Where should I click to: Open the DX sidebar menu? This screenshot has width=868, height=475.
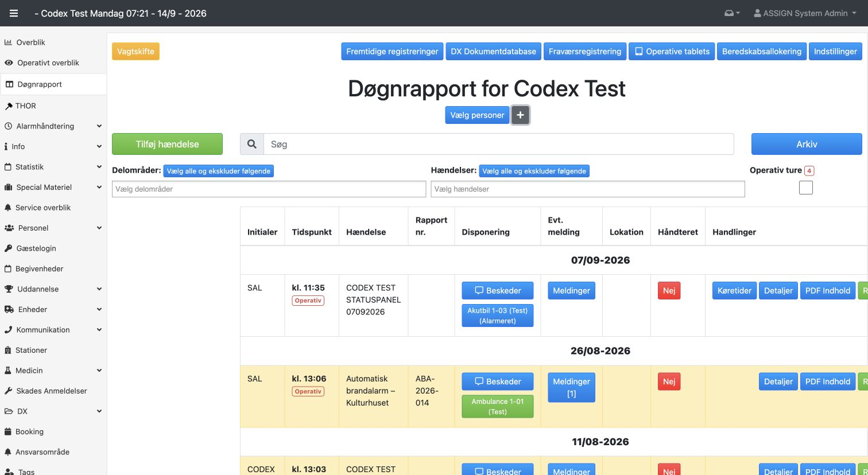click(53, 411)
